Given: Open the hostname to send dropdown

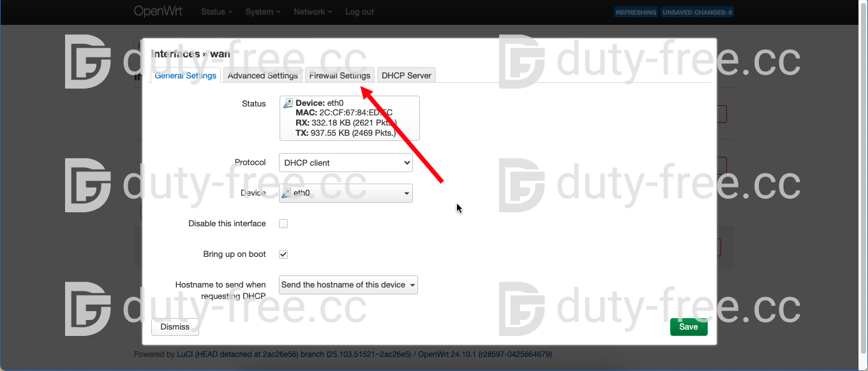Looking at the screenshot, I should point(348,285).
